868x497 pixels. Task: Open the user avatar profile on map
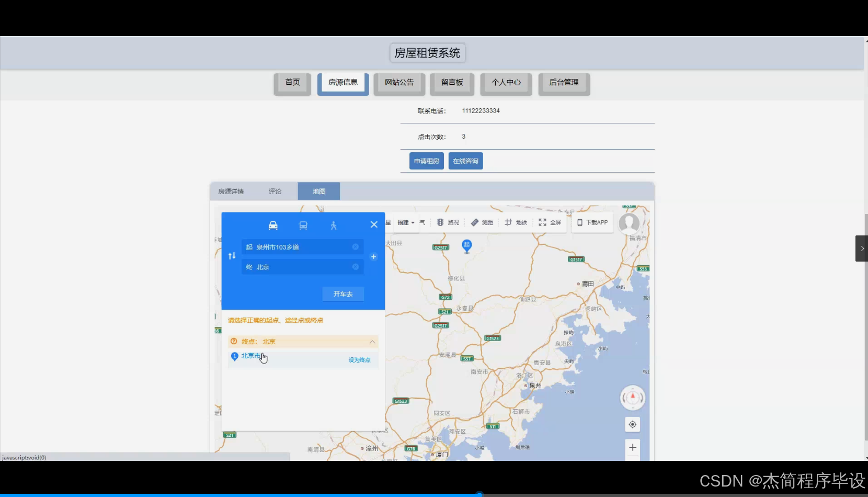629,222
